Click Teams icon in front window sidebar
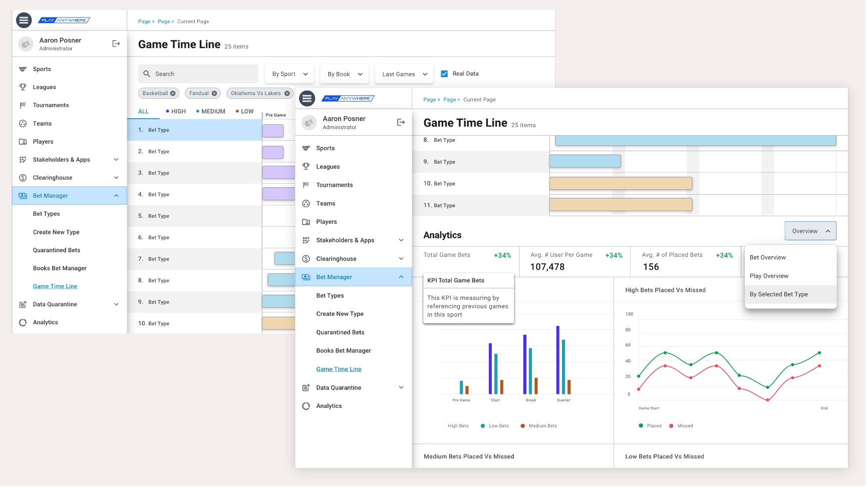The image size is (868, 489). pos(306,204)
